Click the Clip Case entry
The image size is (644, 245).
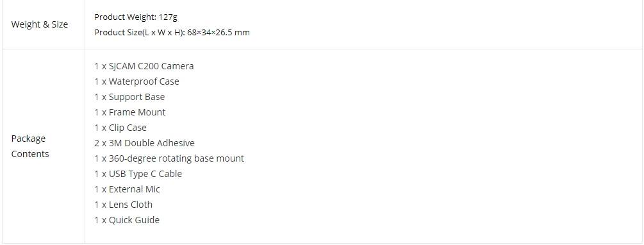tap(120, 128)
